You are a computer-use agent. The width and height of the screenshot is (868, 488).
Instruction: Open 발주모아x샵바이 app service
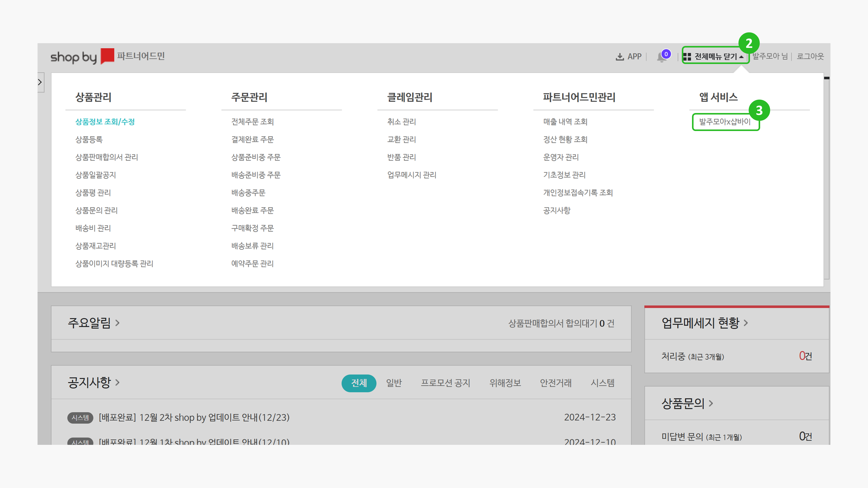point(725,122)
